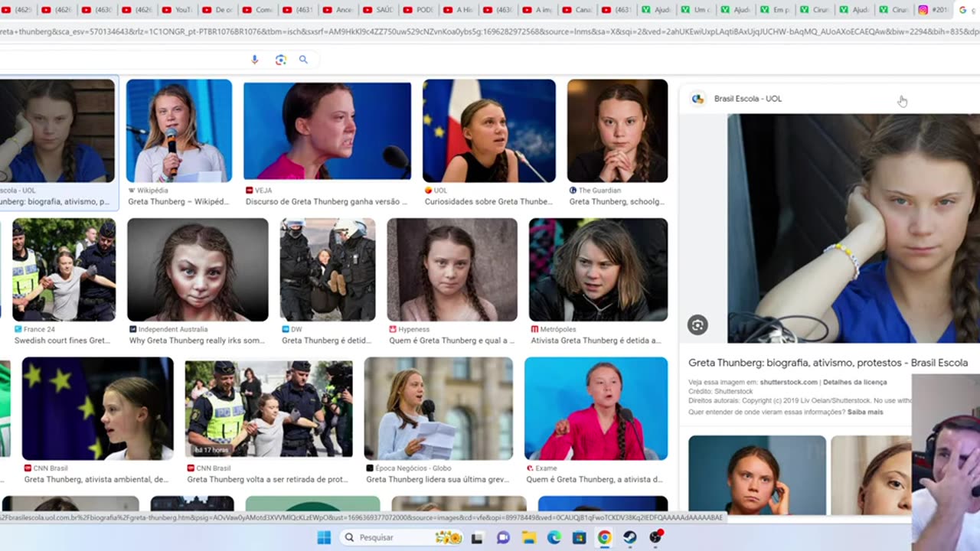This screenshot has height=551, width=980.
Task: Click 'Detalhes da licença' link
Action: (x=854, y=382)
